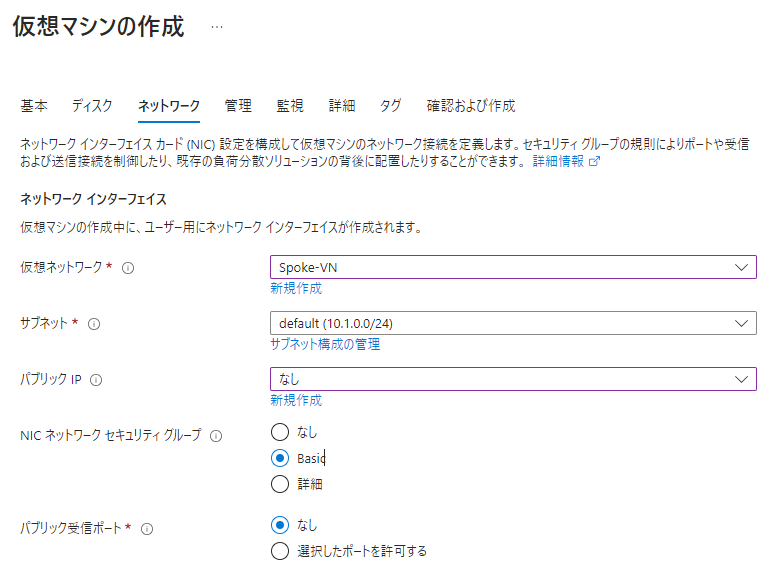This screenshot has width=779, height=564.
Task: Click info icon for NIC ネットワーク セキュリティ グループ
Action: (216, 436)
